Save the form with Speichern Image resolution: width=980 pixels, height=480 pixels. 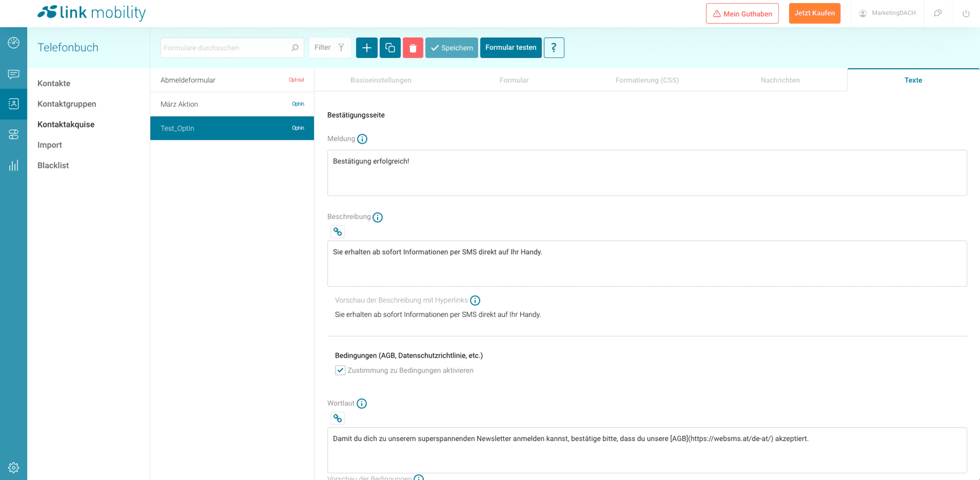coord(452,47)
